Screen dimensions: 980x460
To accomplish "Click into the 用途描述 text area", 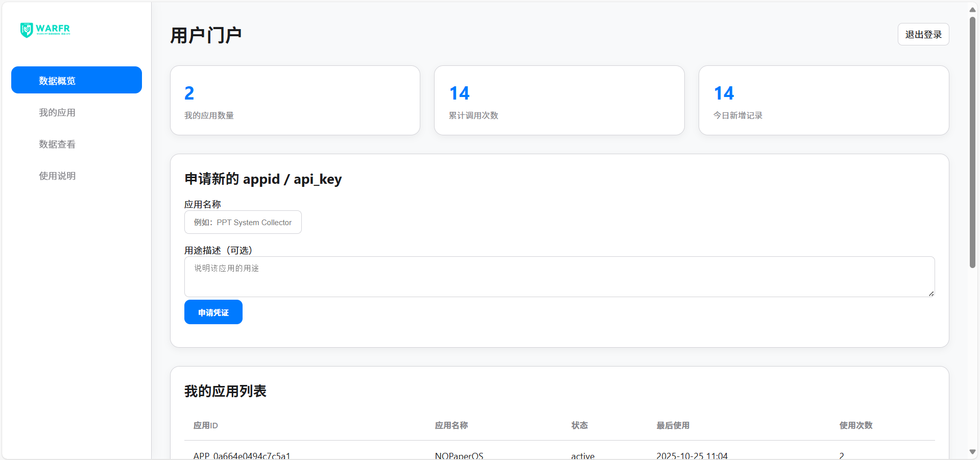I will [559, 276].
